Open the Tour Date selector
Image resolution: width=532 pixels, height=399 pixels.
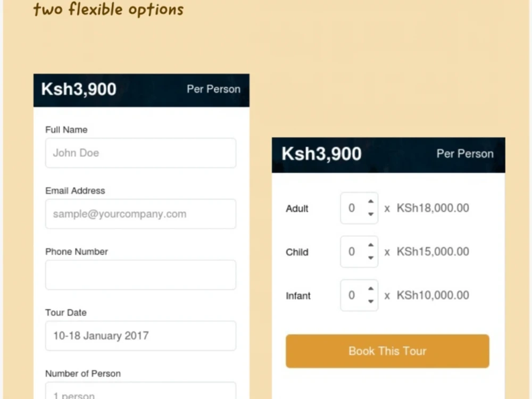click(x=140, y=336)
